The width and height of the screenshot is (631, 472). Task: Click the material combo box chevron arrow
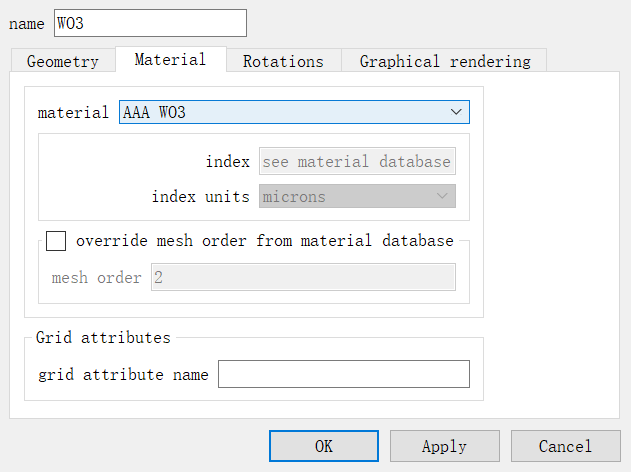click(x=456, y=112)
